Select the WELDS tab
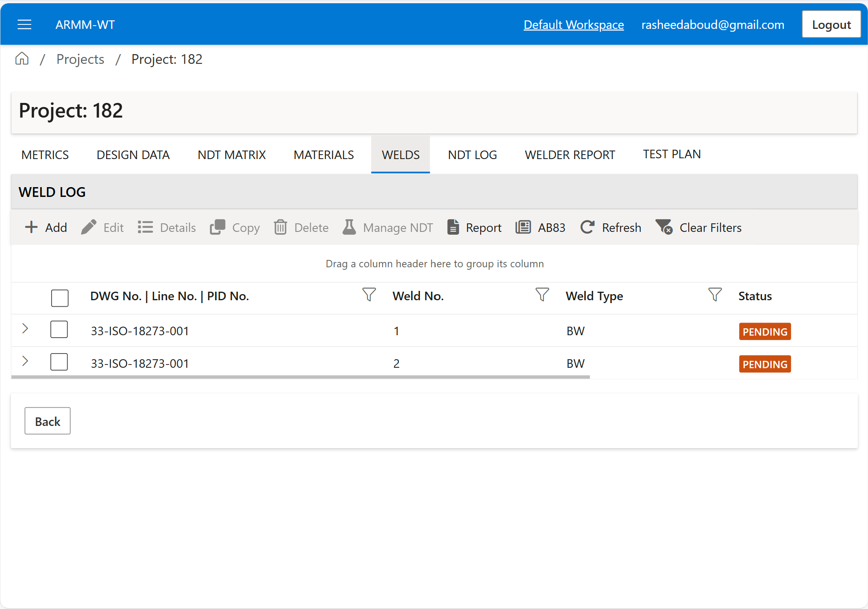This screenshot has height=609, width=868. point(400,155)
